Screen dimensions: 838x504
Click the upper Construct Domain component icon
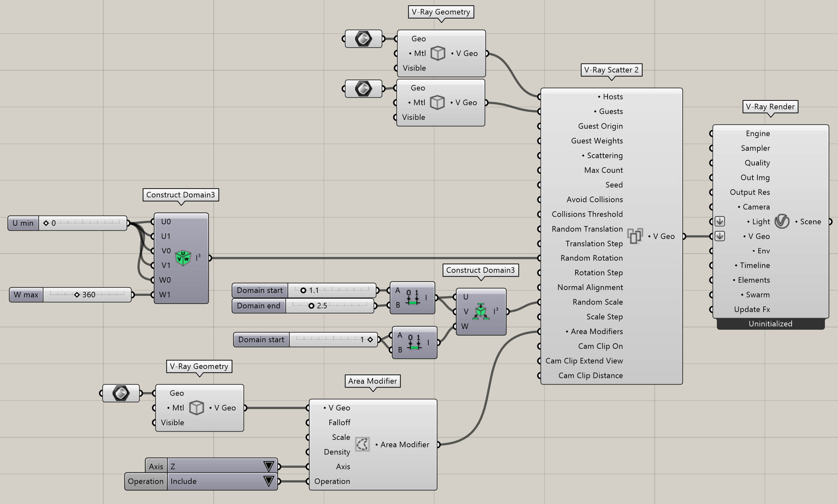pos(413,298)
